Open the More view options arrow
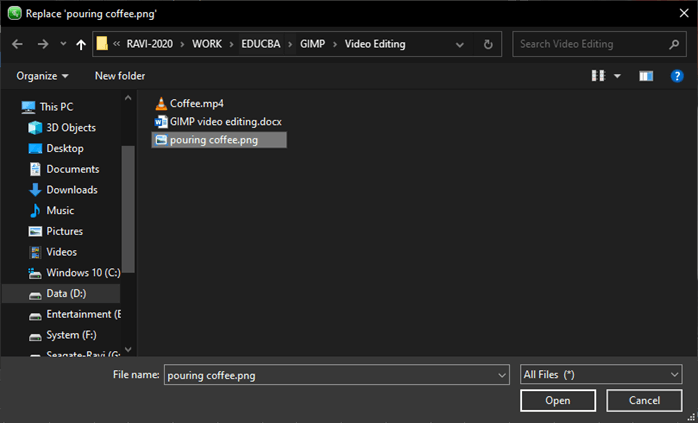698x423 pixels. pos(617,77)
